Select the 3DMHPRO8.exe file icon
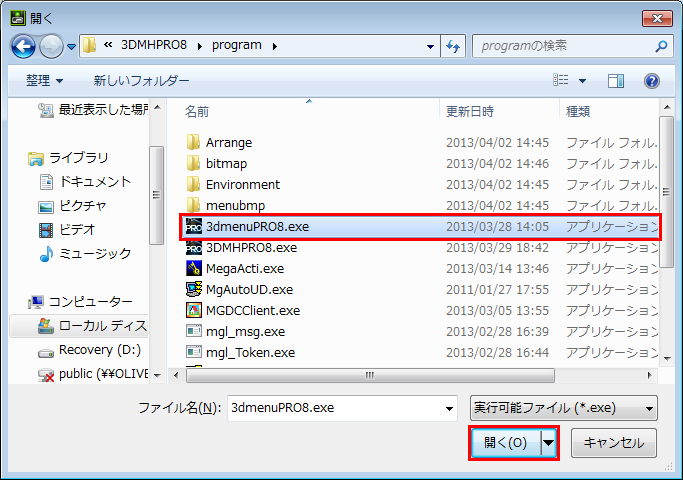The image size is (683, 480). [x=195, y=247]
